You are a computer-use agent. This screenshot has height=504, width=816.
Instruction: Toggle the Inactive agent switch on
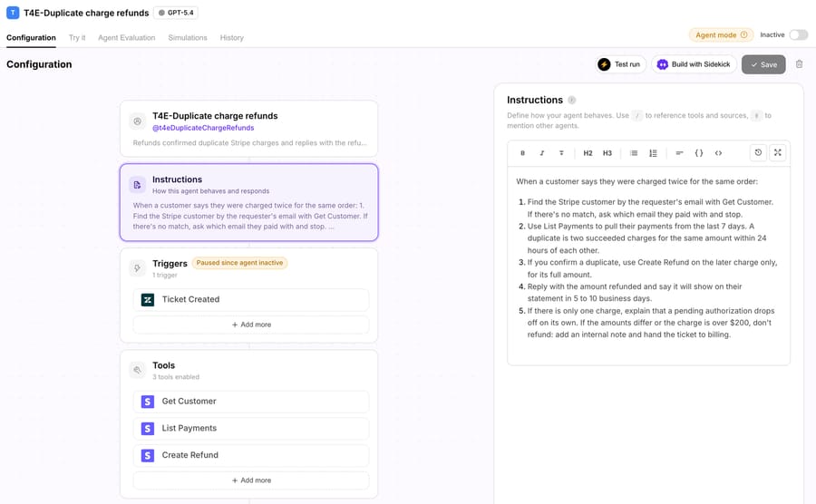tap(798, 34)
